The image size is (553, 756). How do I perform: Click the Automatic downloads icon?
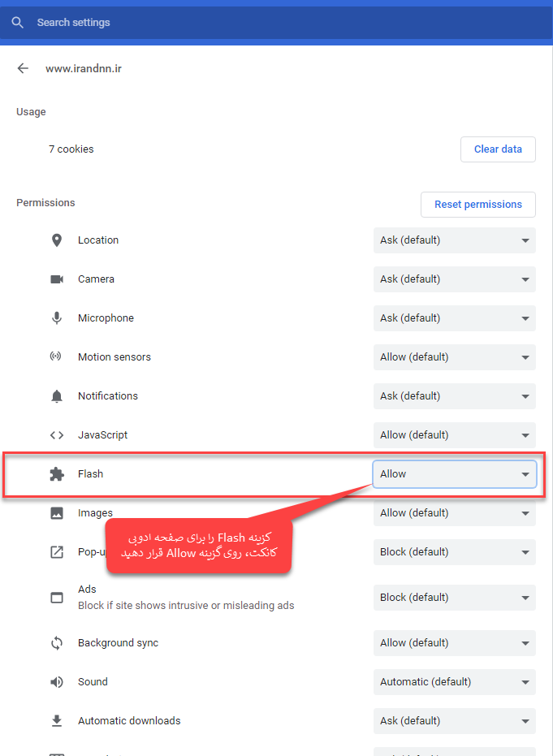click(56, 721)
